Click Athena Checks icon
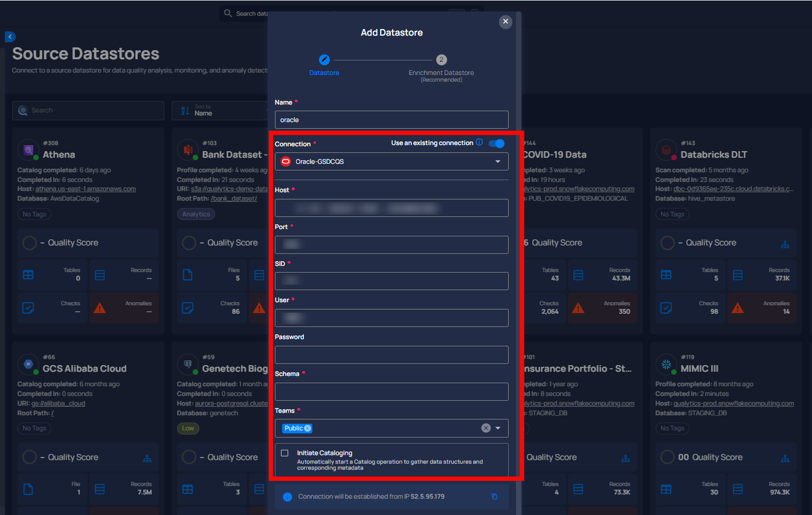The image size is (812, 515). click(28, 308)
